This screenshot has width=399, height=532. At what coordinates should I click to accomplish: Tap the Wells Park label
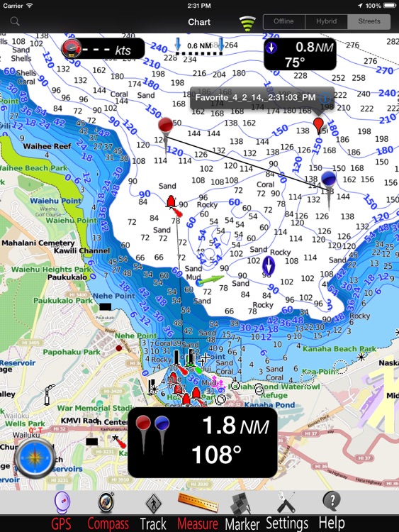[25, 423]
